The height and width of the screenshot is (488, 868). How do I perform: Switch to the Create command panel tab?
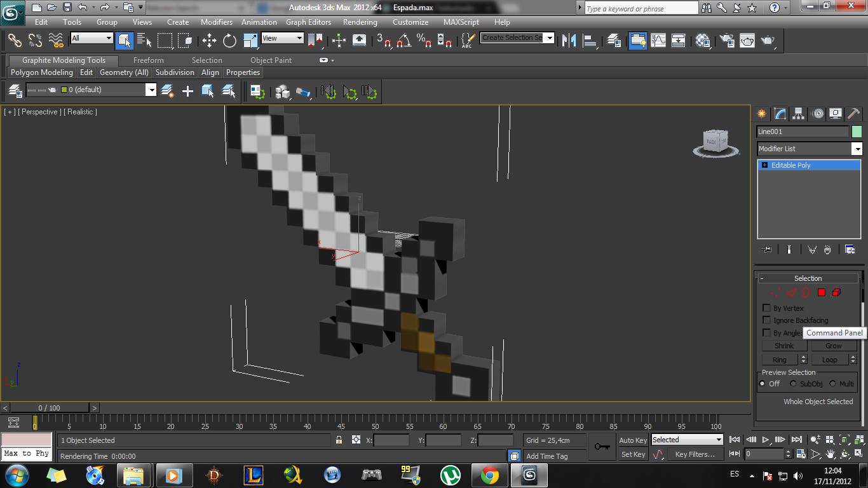click(x=761, y=114)
